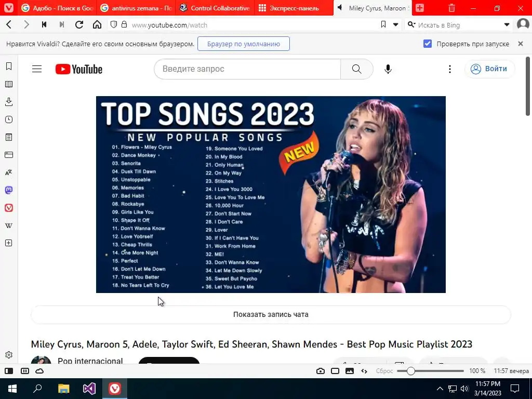Open Vivaldi web panel in sidebar

(9, 208)
